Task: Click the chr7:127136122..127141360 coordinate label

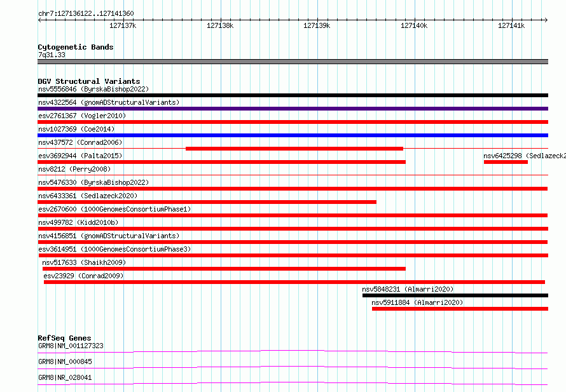Action: coord(86,14)
